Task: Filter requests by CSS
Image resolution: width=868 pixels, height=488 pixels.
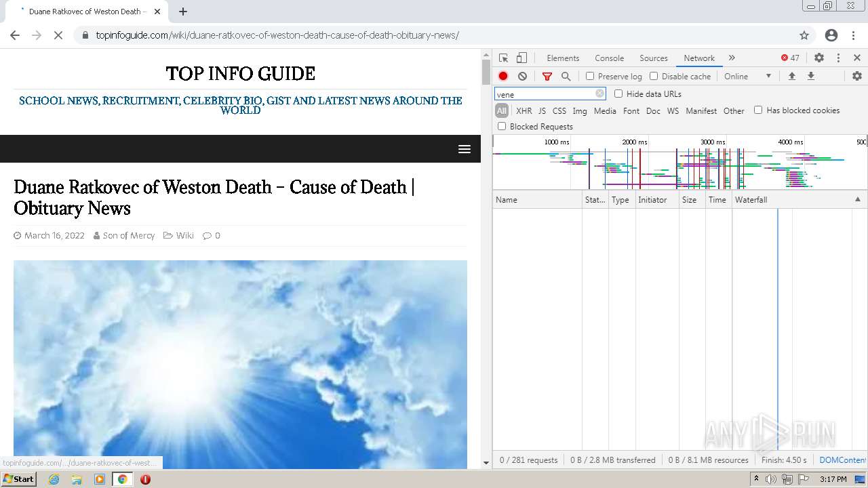Action: point(559,110)
